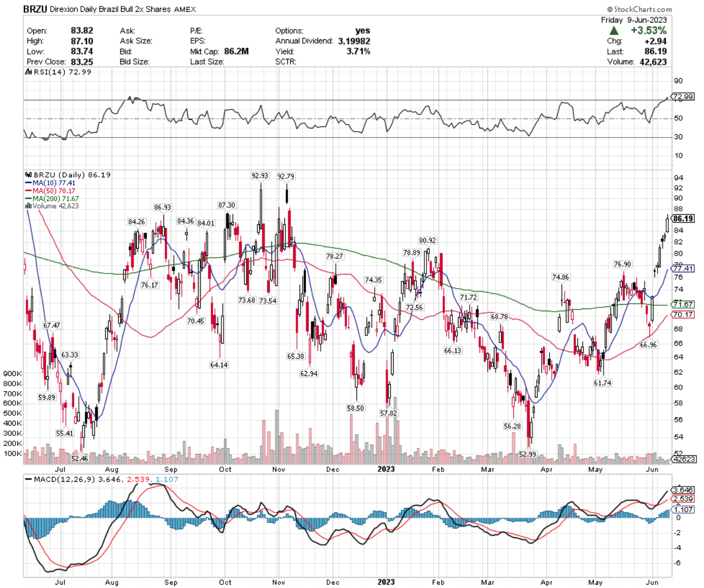Select the Direxion Daily Brazil Bull 2x Shares name
This screenshot has width=704, height=588.
point(111,9)
